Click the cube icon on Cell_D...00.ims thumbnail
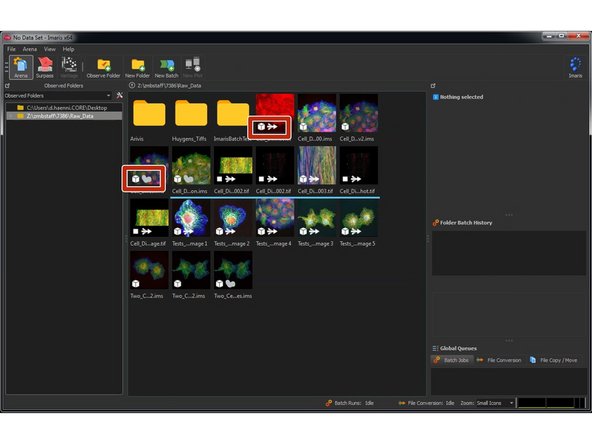The image size is (592, 444). click(x=303, y=127)
